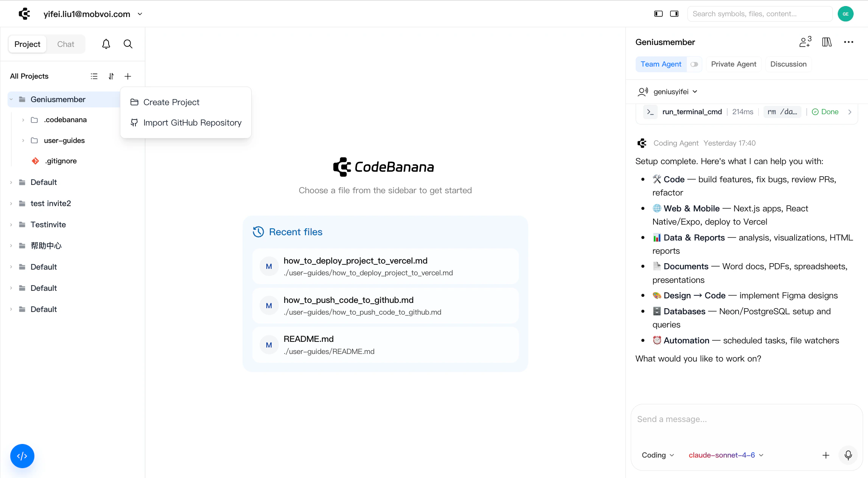Open the GE user avatar menu
Viewport: 868px width, 478px height.
pos(846,14)
